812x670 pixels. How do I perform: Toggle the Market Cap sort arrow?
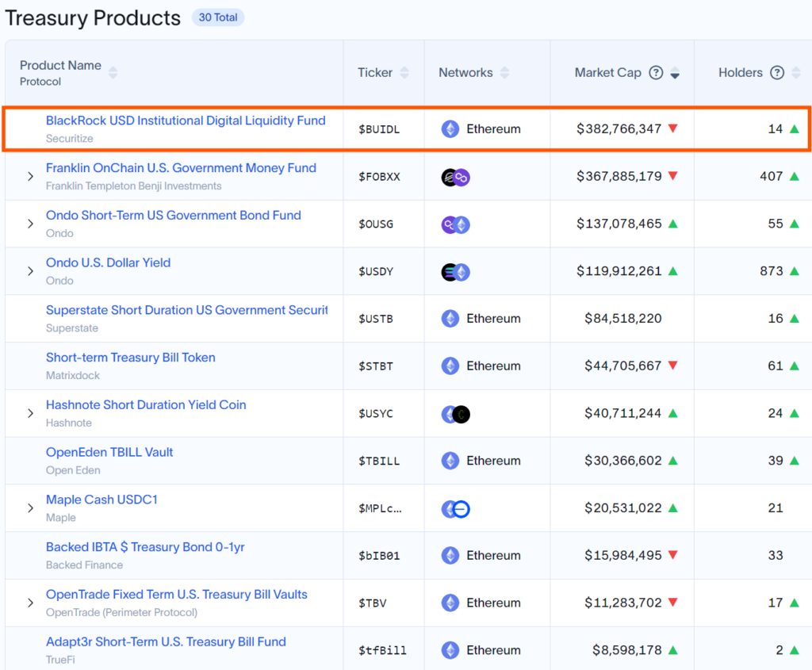point(675,74)
